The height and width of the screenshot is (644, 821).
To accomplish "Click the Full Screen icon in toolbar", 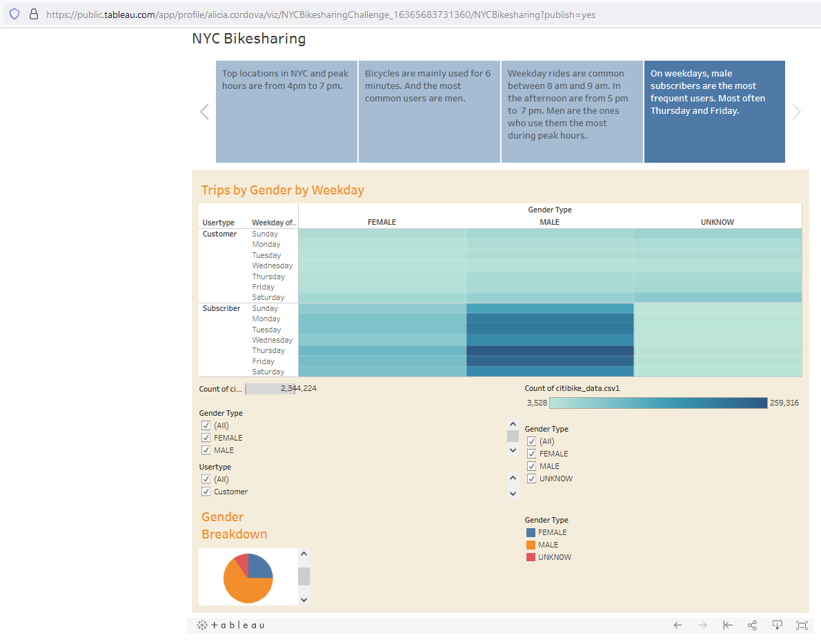I will 802,625.
